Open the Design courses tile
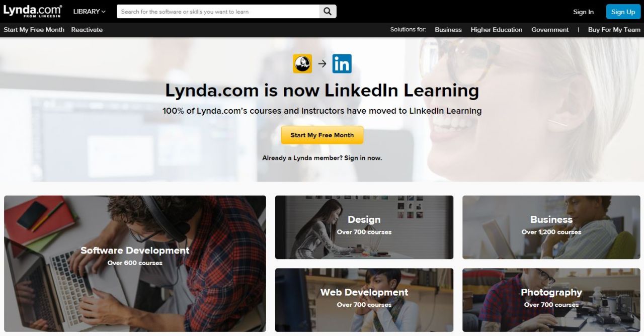 pos(364,227)
